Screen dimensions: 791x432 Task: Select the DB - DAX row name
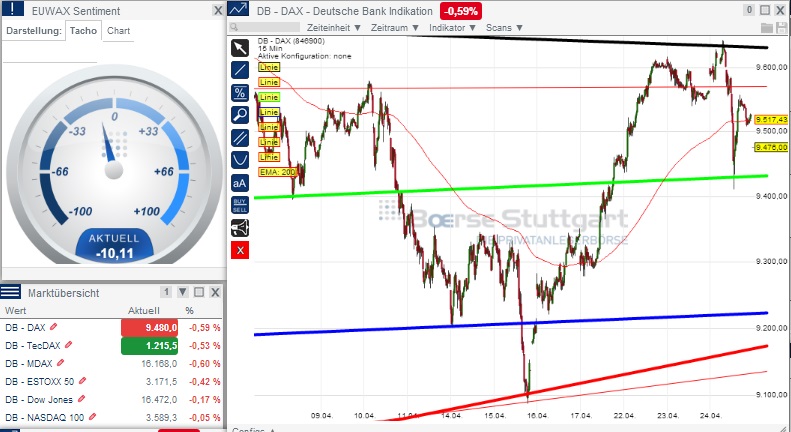[x=25, y=328]
